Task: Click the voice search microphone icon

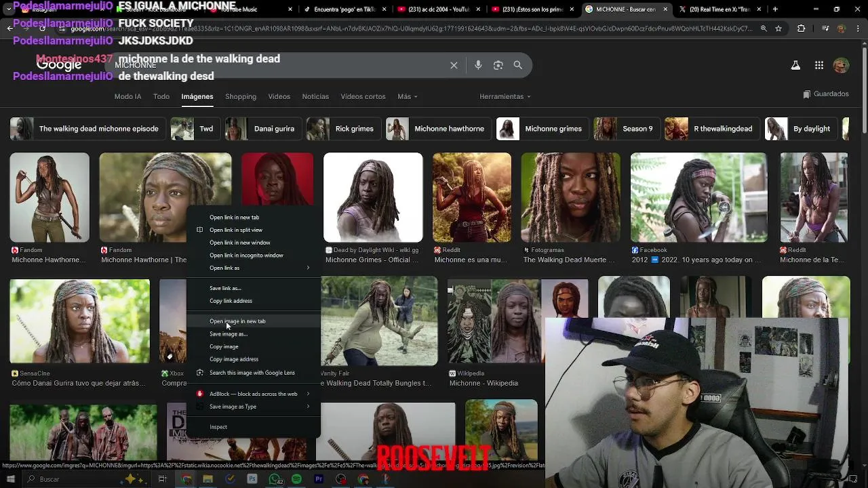Action: tap(478, 65)
